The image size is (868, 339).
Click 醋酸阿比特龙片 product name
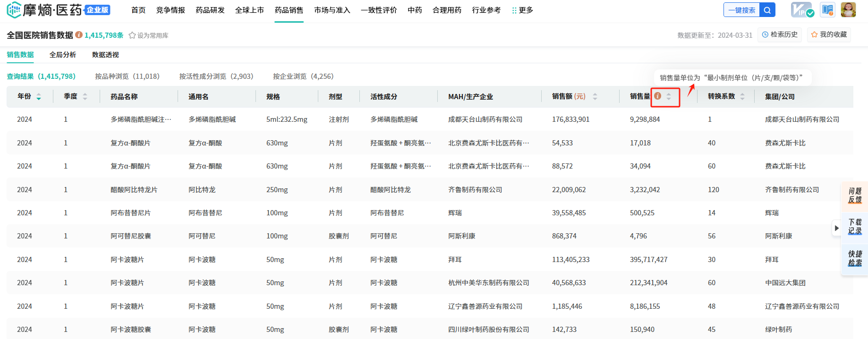134,190
